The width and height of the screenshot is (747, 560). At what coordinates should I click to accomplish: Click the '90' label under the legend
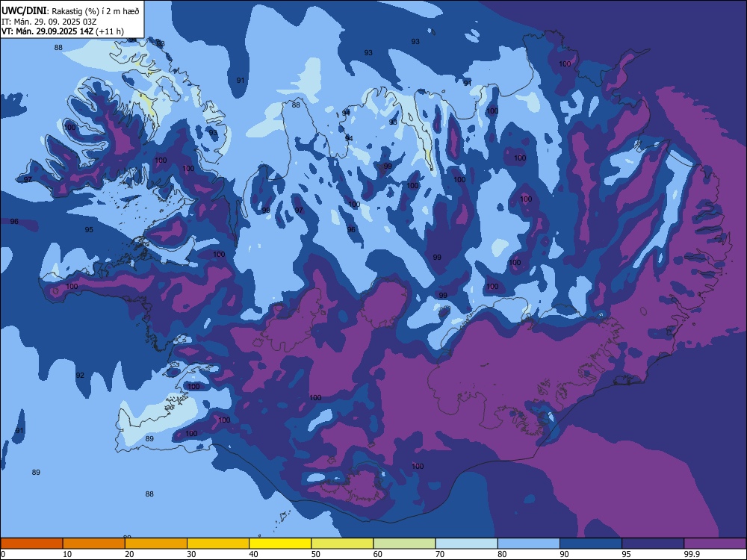click(x=564, y=554)
